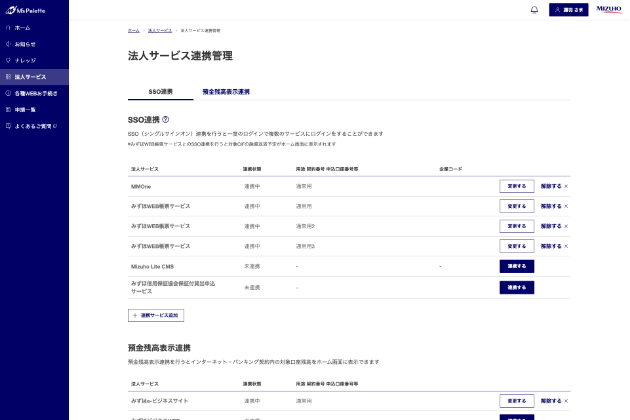Click the 連携サービス追加 plus button
The height and width of the screenshot is (420, 630).
(156, 316)
